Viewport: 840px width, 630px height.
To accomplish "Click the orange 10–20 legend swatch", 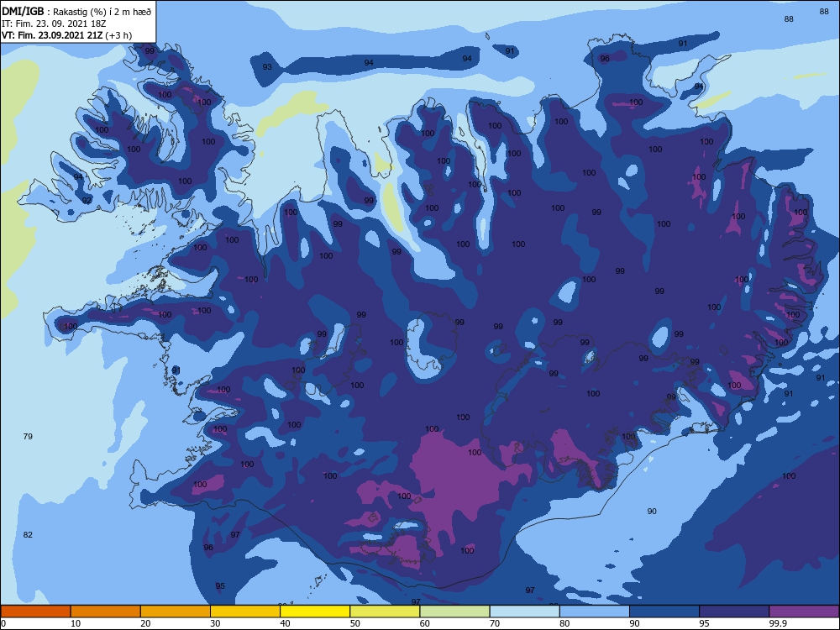I will 106,612.
